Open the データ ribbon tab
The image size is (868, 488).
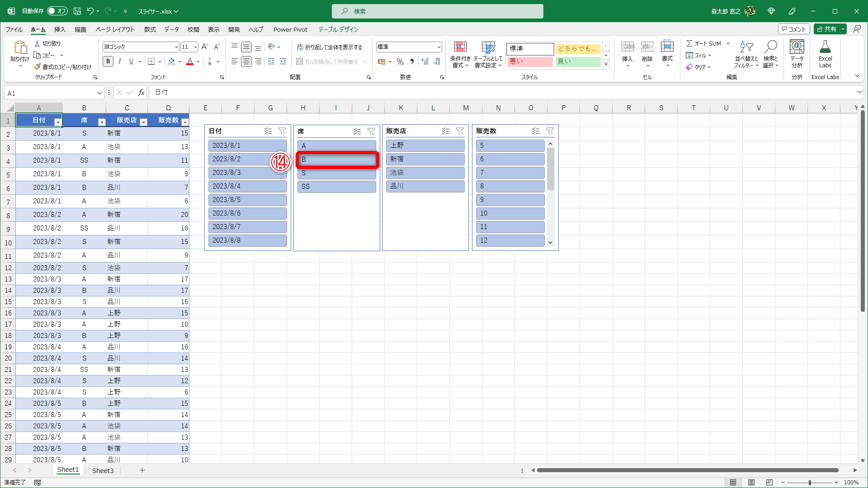point(171,29)
